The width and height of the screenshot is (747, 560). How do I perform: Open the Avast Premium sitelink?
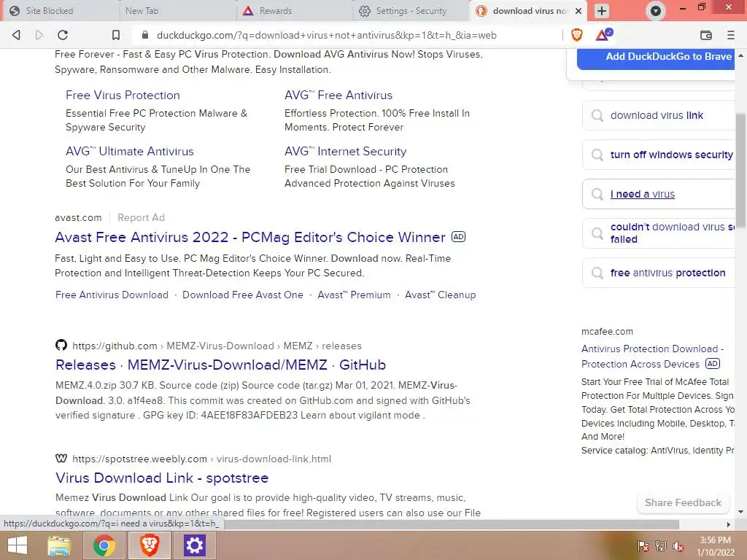click(x=354, y=295)
